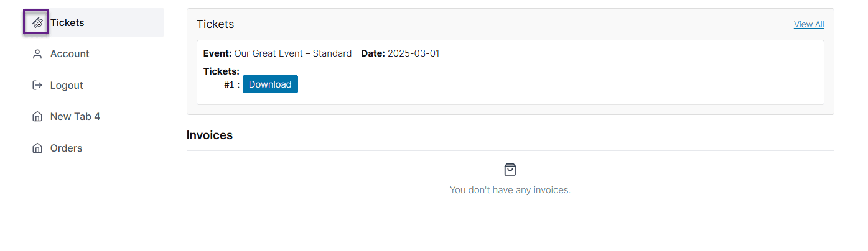The image size is (868, 251).
Task: Click the 'You don't have any invoices' message
Action: (510, 190)
